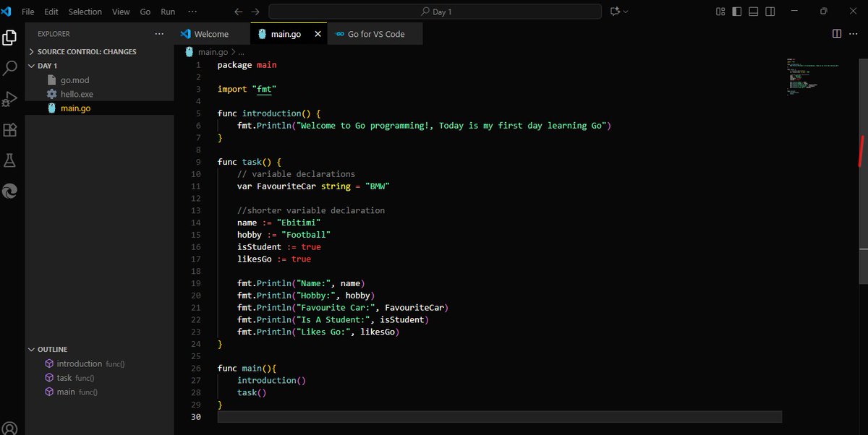Open the Customize Layout control

coord(720,12)
